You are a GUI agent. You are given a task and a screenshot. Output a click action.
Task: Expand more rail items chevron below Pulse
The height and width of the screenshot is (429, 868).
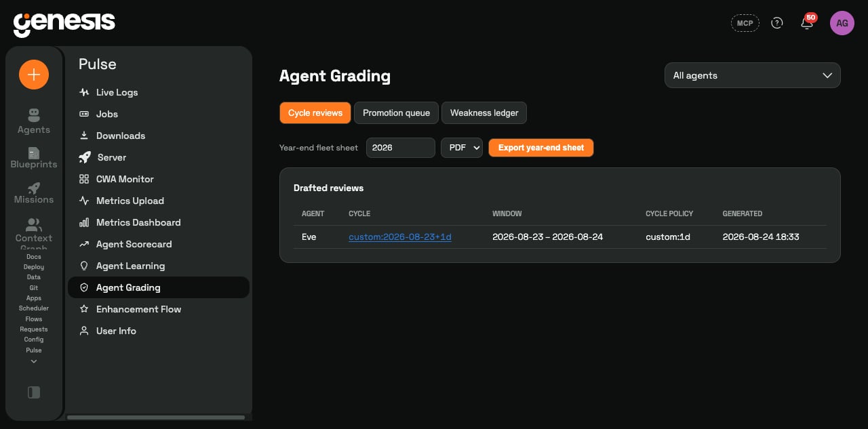34,362
